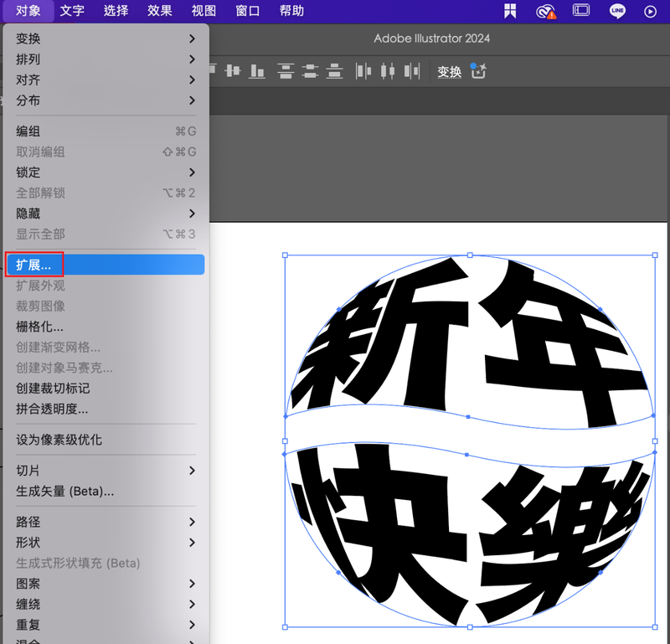670x644 pixels.
Task: Click the vertical distribute center icon
Action: pos(311,71)
